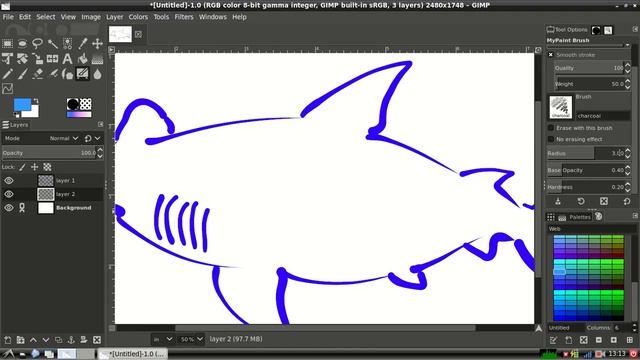
Task: Select the Move tool
Action: pyautogui.click(x=97, y=43)
